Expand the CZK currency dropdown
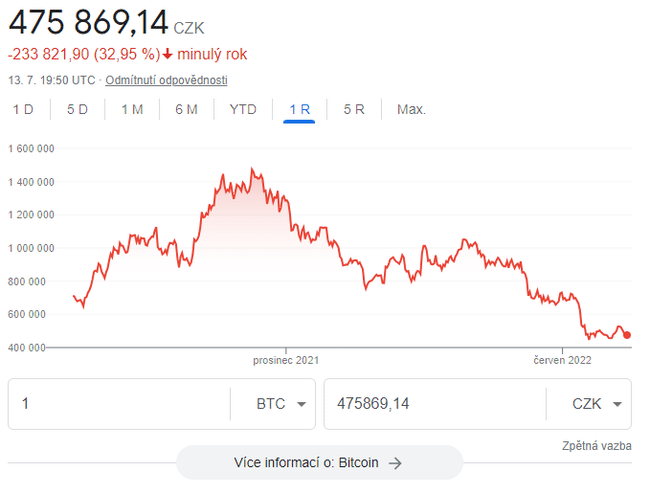 click(x=588, y=404)
